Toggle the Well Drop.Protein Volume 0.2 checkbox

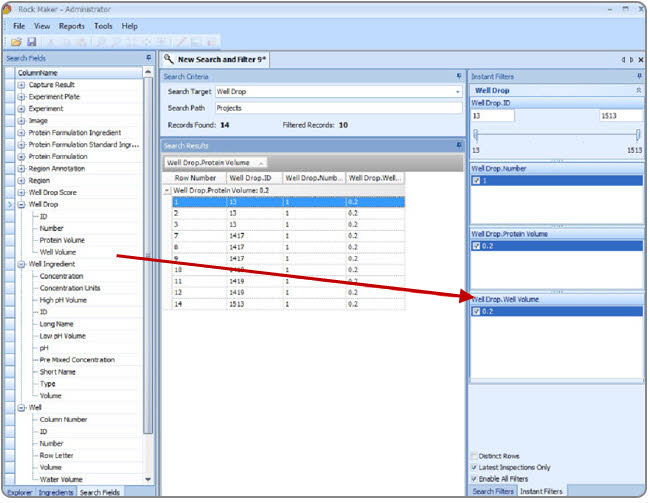click(x=476, y=246)
